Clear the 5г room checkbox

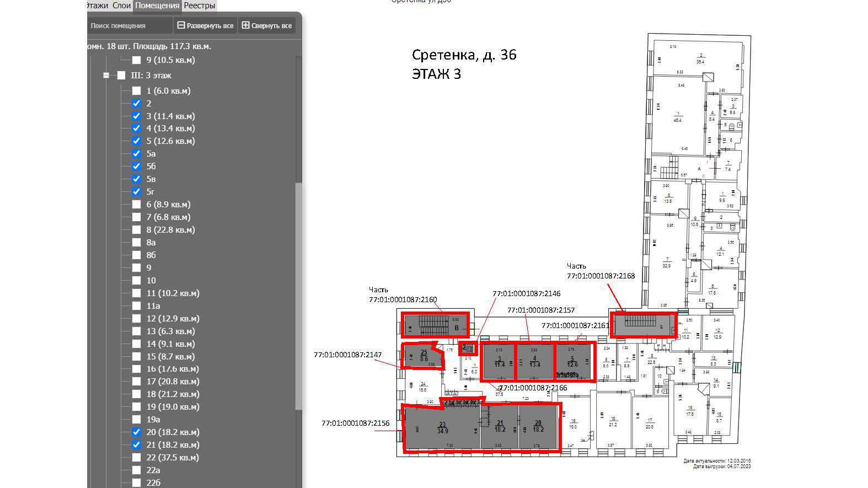coord(136,192)
